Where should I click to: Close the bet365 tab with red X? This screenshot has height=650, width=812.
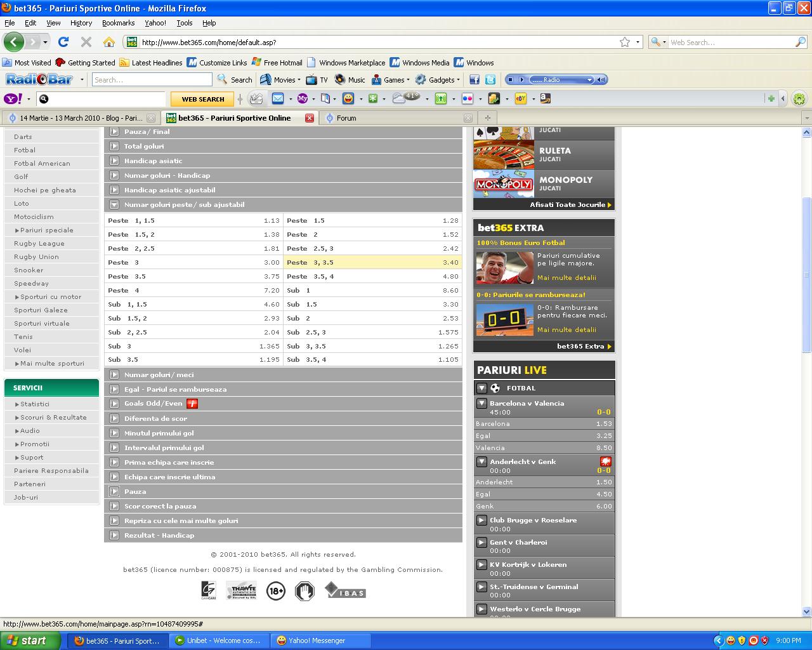(x=310, y=118)
